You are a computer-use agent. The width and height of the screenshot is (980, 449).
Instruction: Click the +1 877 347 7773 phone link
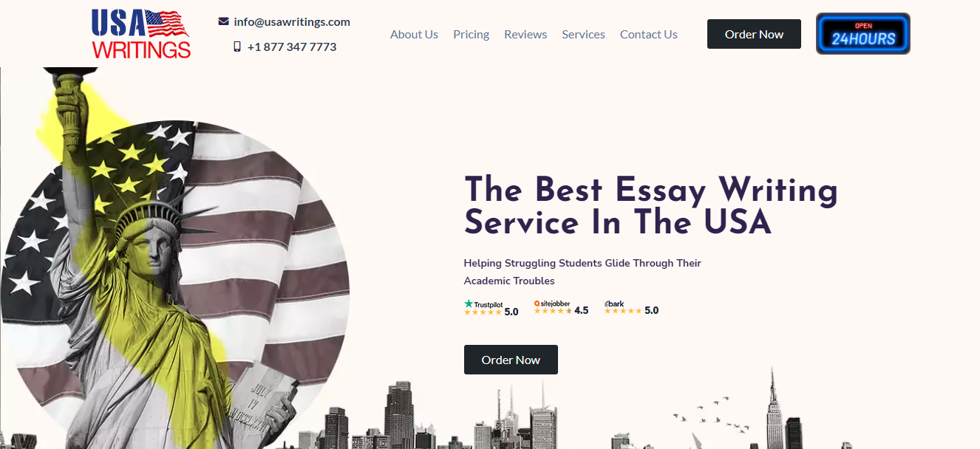(292, 47)
